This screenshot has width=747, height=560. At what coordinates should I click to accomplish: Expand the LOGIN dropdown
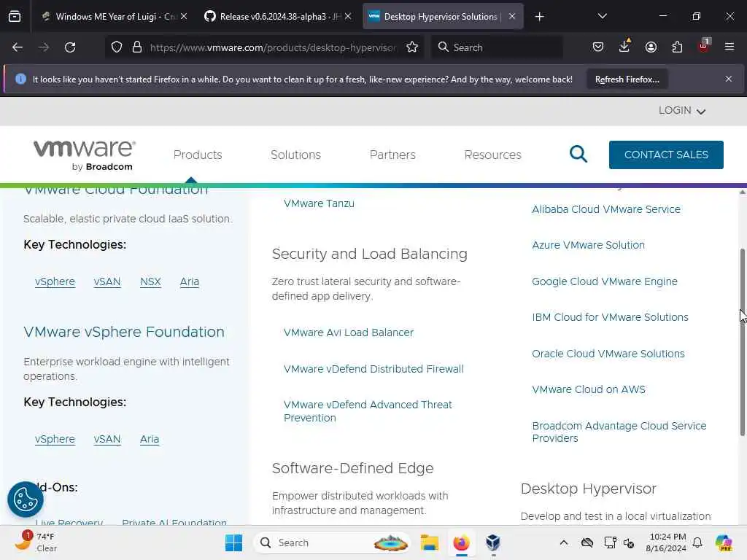pyautogui.click(x=682, y=111)
